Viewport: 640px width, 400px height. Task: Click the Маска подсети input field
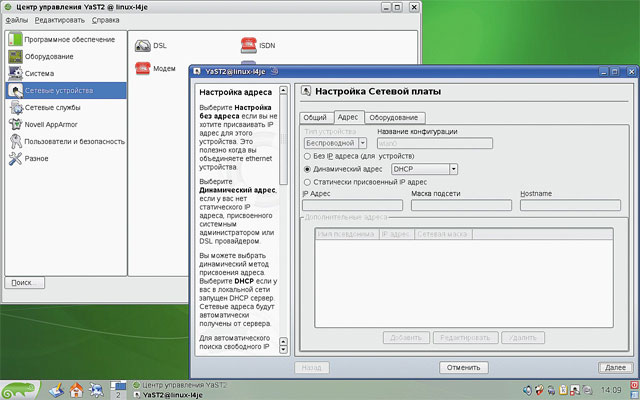click(x=461, y=205)
